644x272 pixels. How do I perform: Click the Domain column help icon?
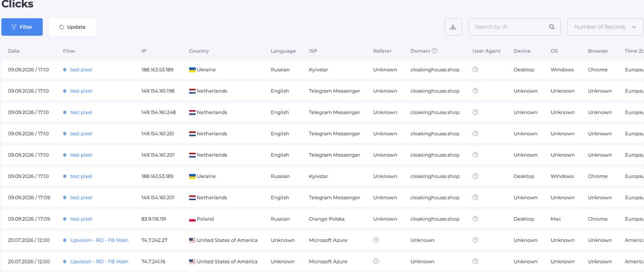434,51
